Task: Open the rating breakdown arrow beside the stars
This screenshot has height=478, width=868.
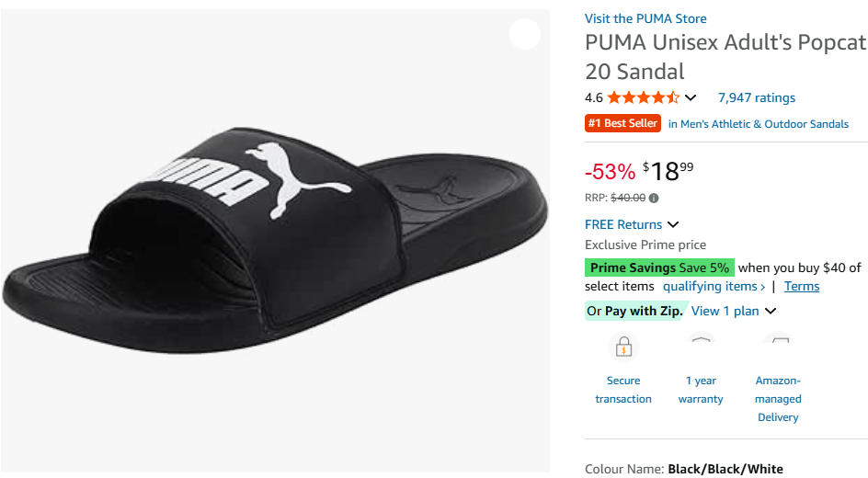Action: pyautogui.click(x=691, y=98)
